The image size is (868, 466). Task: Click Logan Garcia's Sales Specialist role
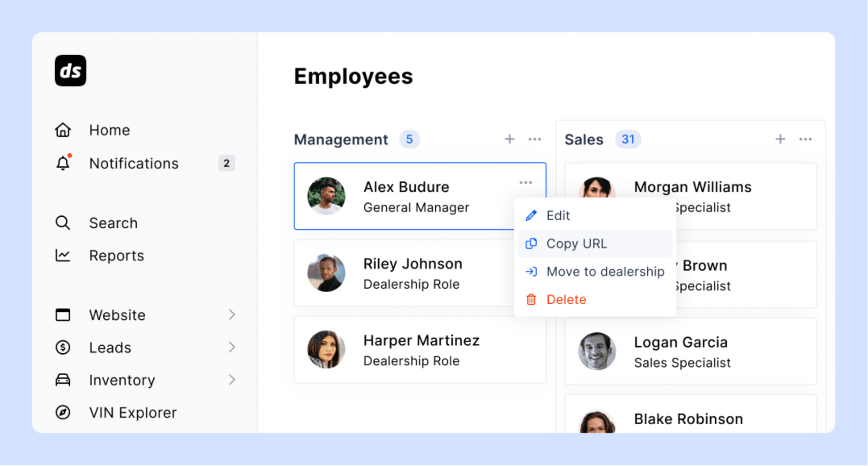tap(682, 363)
